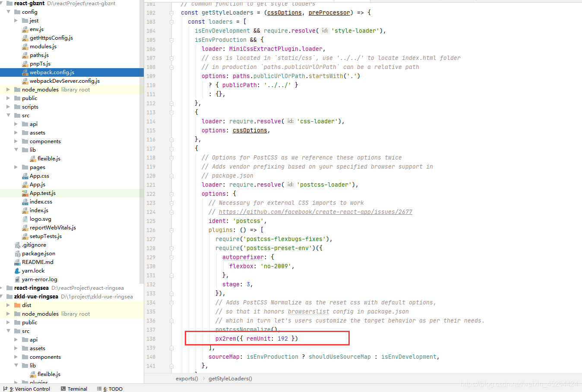The height and width of the screenshot is (392, 582).
Task: Expand the react-ringsea project root
Action: [2, 288]
